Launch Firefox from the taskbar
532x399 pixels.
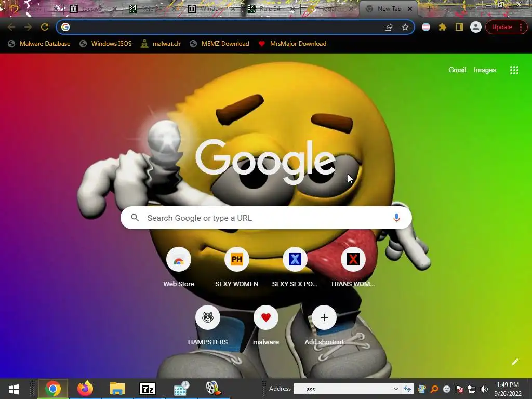coord(85,389)
